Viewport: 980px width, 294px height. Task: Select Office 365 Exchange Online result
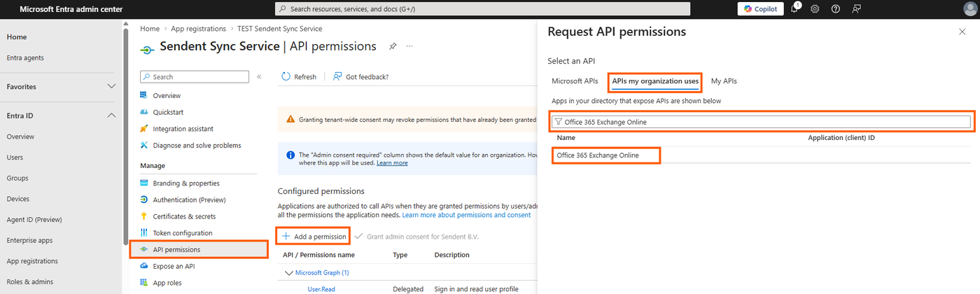(598, 155)
